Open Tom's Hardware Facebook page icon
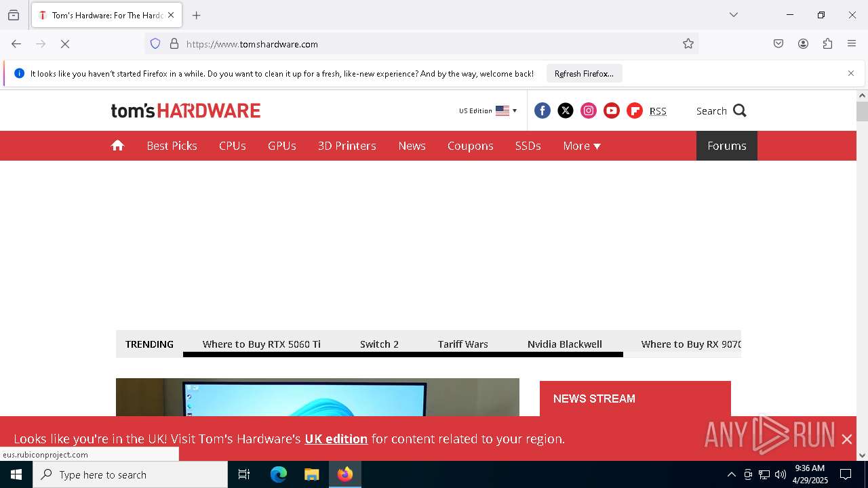Image resolution: width=868 pixels, height=488 pixels. click(x=542, y=110)
